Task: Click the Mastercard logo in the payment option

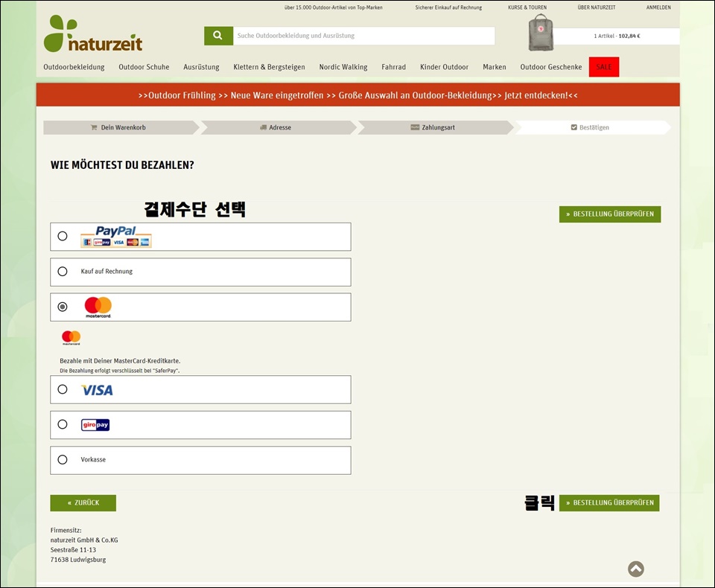Action: click(98, 307)
